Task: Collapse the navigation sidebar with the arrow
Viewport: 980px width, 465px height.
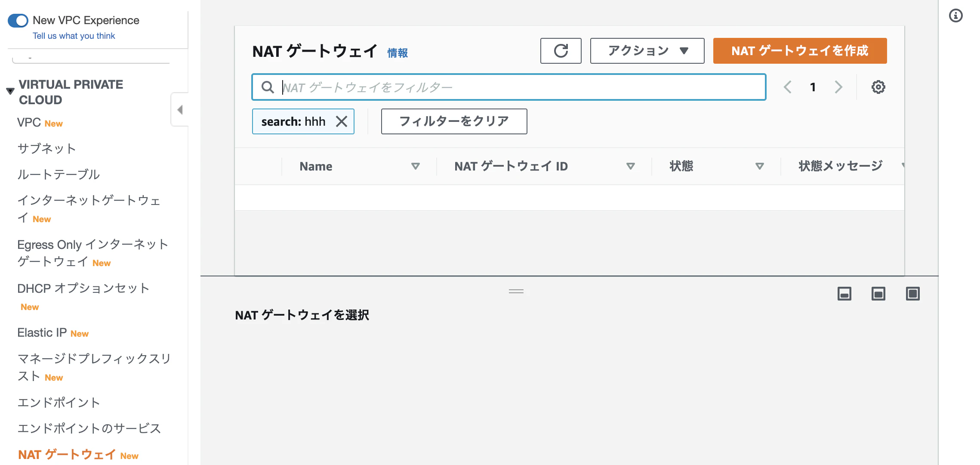Action: click(x=180, y=110)
